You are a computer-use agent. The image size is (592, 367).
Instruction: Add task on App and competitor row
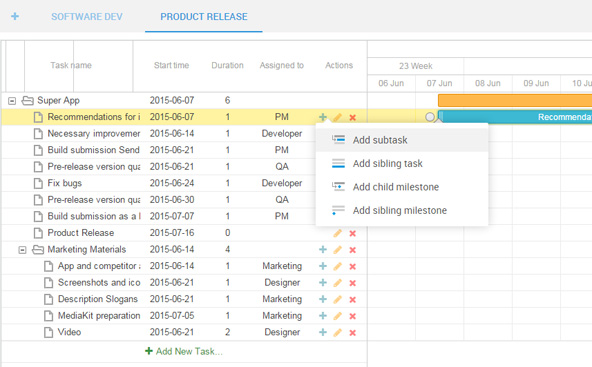(x=323, y=266)
